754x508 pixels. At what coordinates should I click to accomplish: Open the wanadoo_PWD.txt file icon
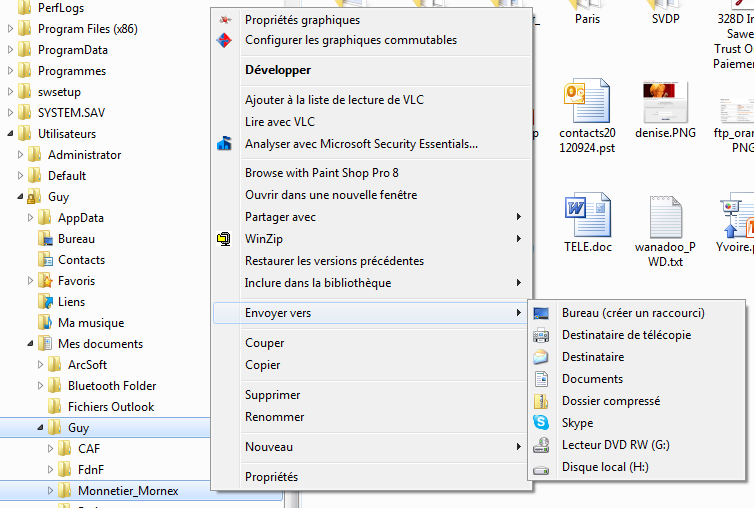658,217
